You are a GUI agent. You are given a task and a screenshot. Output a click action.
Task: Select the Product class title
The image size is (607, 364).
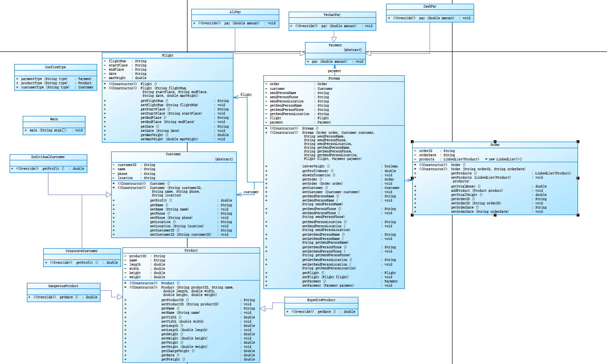click(x=191, y=250)
